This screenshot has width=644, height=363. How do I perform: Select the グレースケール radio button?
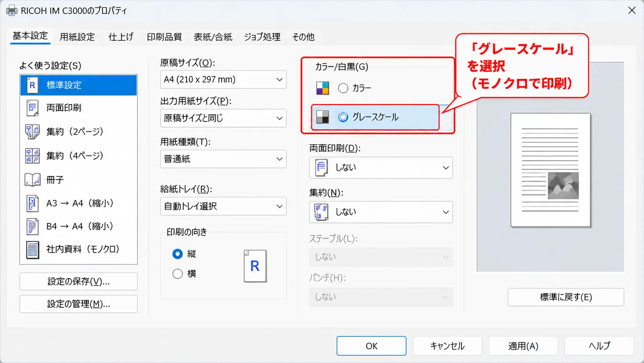[x=343, y=117]
